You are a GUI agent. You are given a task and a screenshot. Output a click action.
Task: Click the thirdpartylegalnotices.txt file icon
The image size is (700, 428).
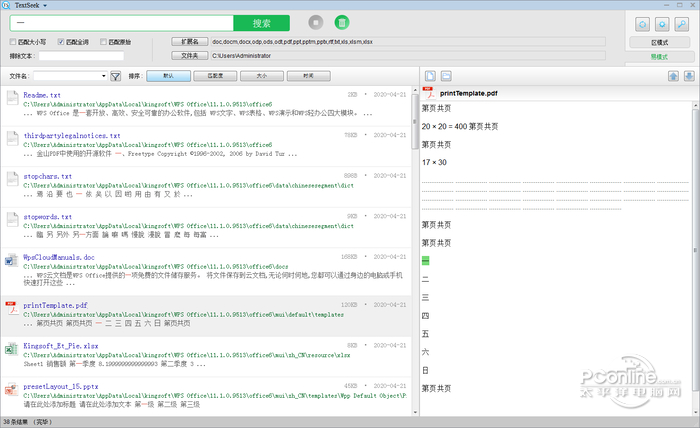(12, 138)
